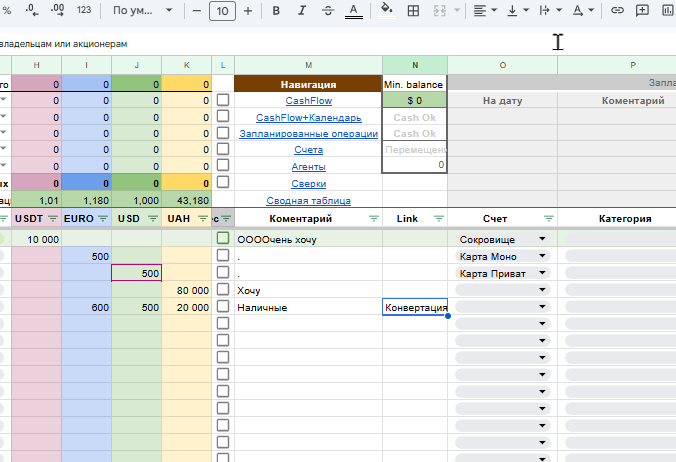Image resolution: width=676 pixels, height=462 pixels.
Task: Open UAH column filter
Action: pyautogui.click(x=203, y=219)
